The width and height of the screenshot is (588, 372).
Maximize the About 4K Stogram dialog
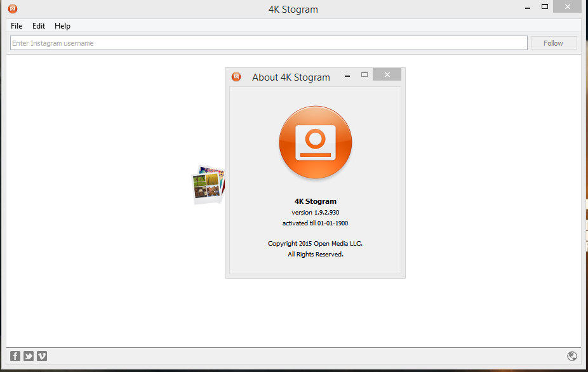coord(364,74)
